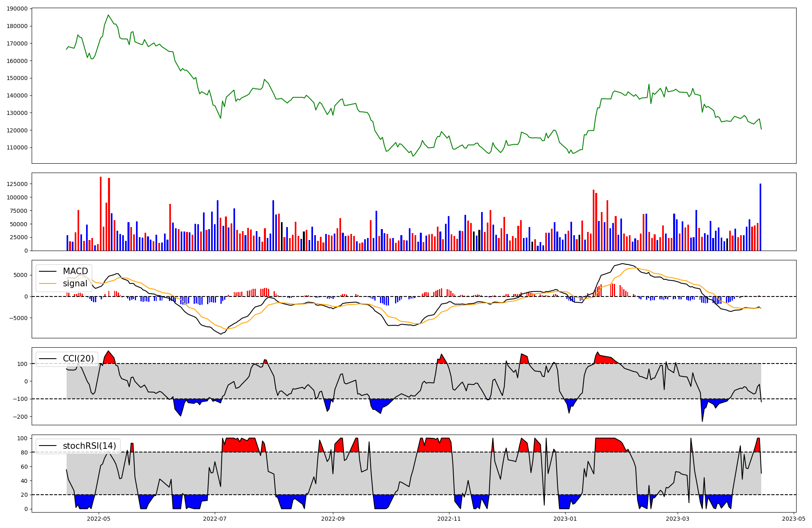Click the orange signal legend entry
Image resolution: width=812 pixels, height=528 pixels.
coord(75,283)
